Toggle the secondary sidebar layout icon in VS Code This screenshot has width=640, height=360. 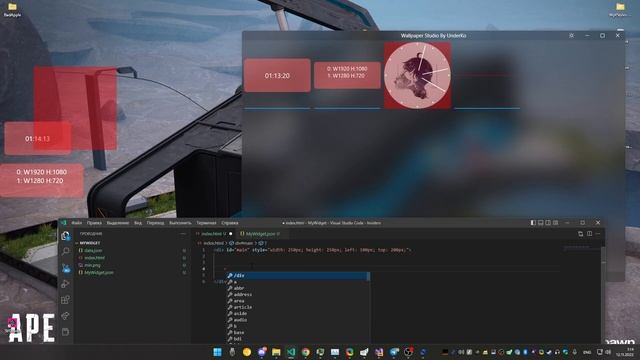548,223
